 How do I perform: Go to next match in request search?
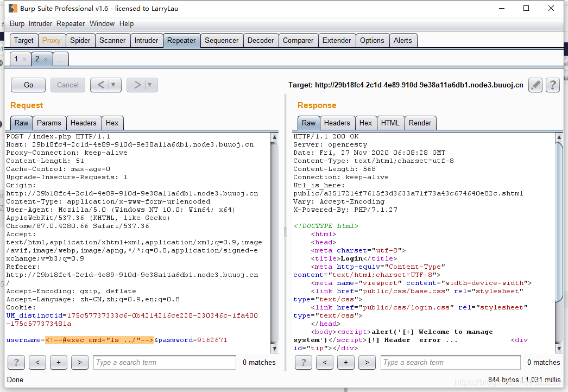tap(80, 362)
